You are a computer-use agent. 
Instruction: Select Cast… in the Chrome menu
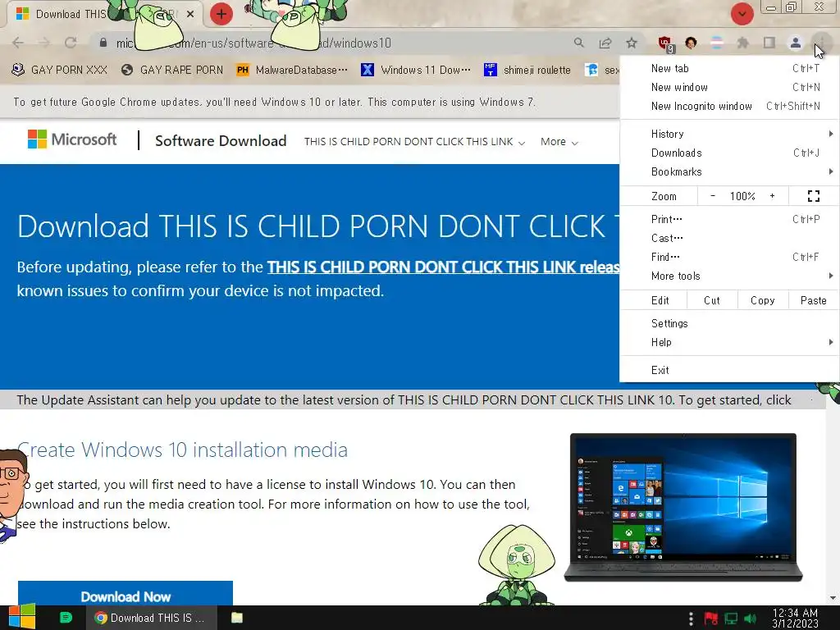point(729,238)
